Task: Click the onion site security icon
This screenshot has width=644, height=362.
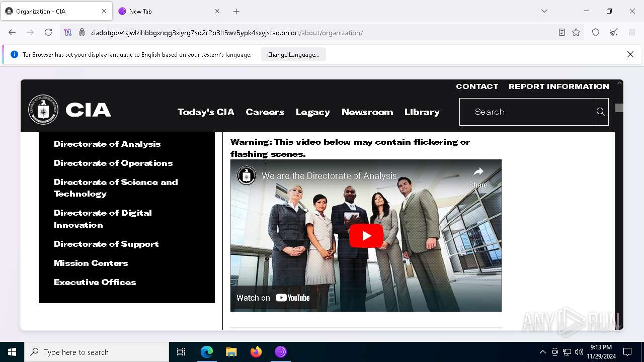Action: [x=82, y=32]
